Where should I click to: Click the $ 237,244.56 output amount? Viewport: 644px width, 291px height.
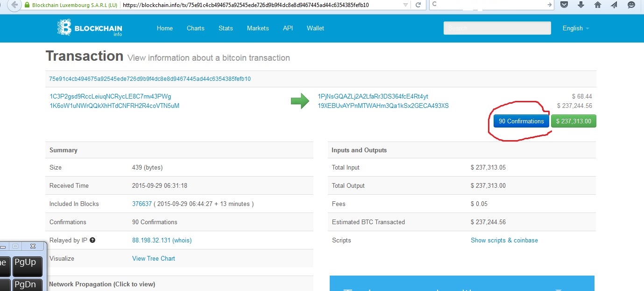click(574, 106)
